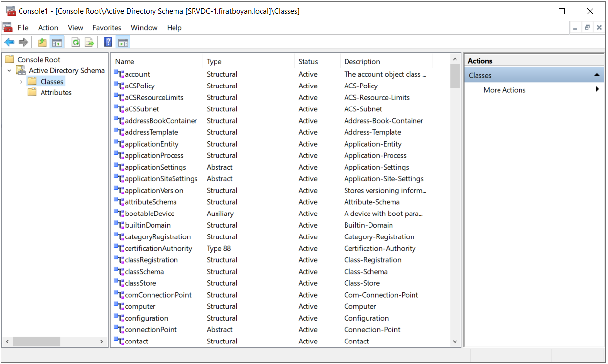The height and width of the screenshot is (364, 608).
Task: Click the categoryRegistration class icon
Action: 119,236
